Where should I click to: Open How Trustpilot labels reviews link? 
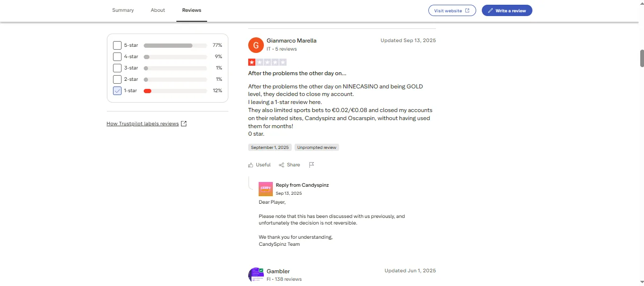click(143, 124)
